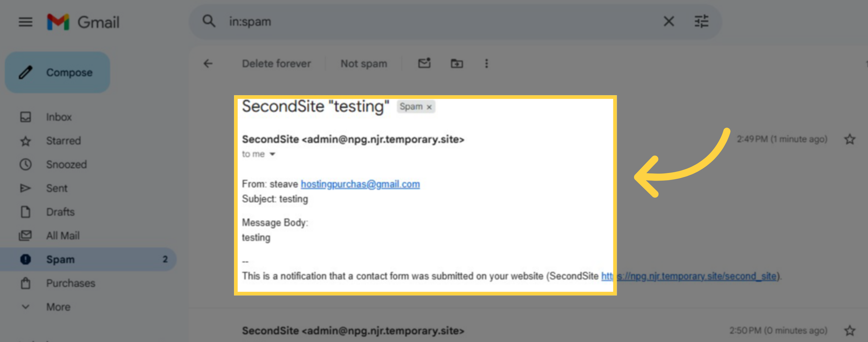This screenshot has width=868, height=342.
Task: Switch to the Inbox folder
Action: click(x=59, y=117)
